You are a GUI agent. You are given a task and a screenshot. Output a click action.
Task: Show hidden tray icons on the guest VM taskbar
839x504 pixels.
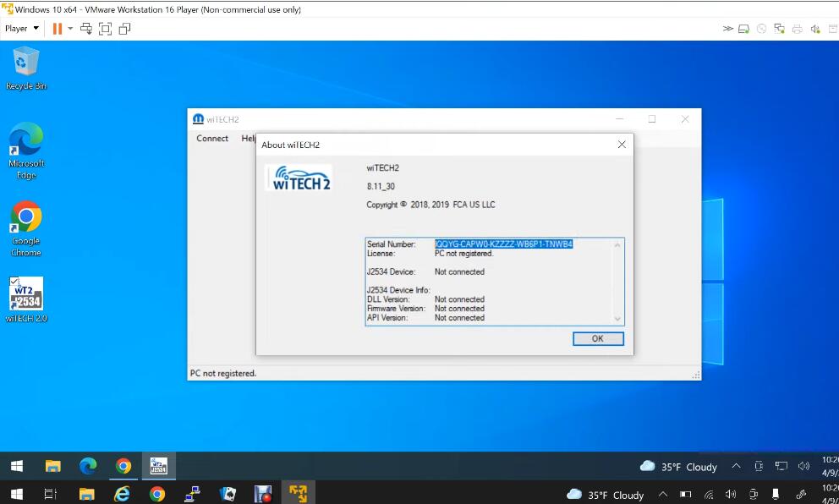[x=737, y=466]
